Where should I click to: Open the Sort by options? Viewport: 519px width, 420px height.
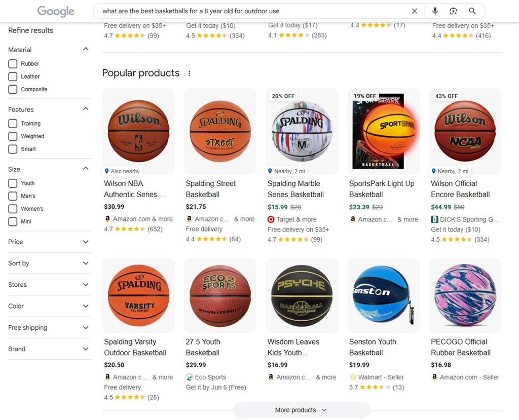pyautogui.click(x=49, y=263)
